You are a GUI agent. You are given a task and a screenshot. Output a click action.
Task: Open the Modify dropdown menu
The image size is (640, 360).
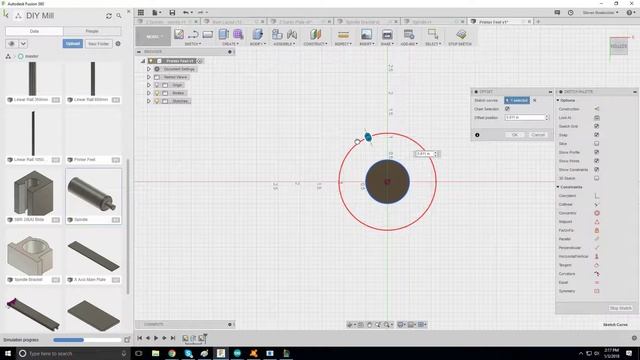click(258, 44)
